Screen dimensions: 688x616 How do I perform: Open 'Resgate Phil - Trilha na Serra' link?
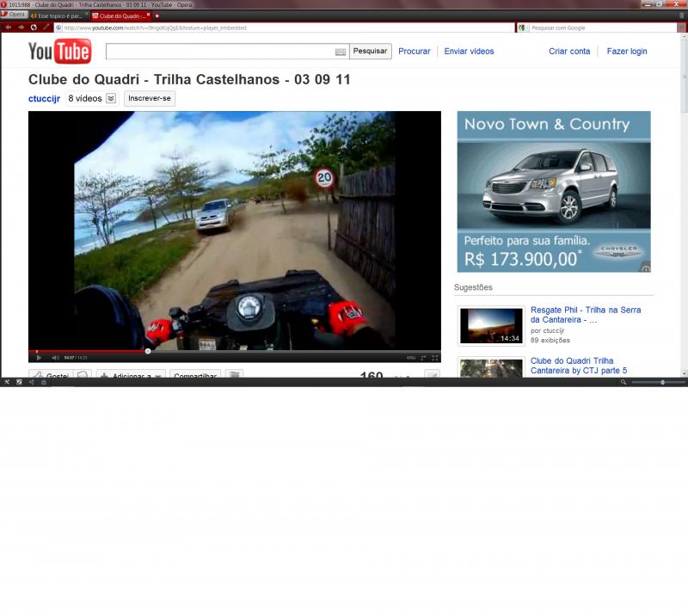(x=586, y=315)
